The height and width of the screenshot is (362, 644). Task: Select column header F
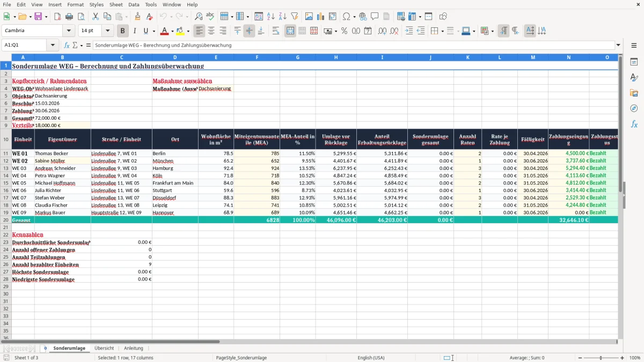(257, 57)
